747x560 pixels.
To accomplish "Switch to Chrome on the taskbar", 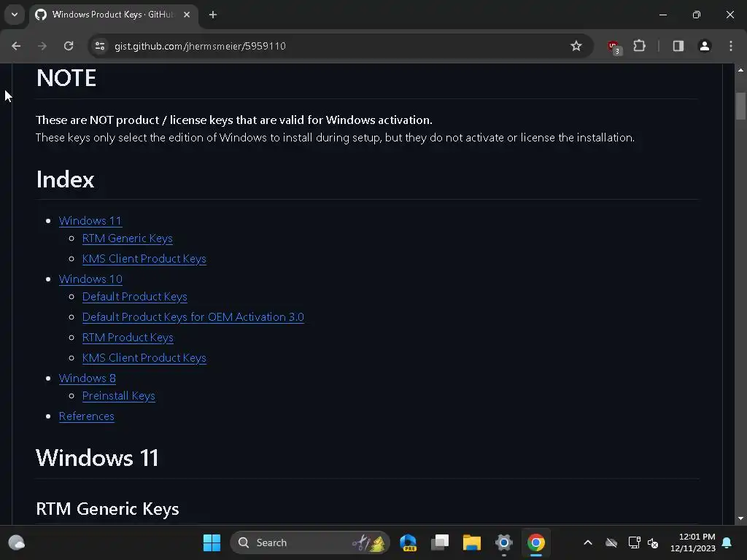I will click(536, 542).
